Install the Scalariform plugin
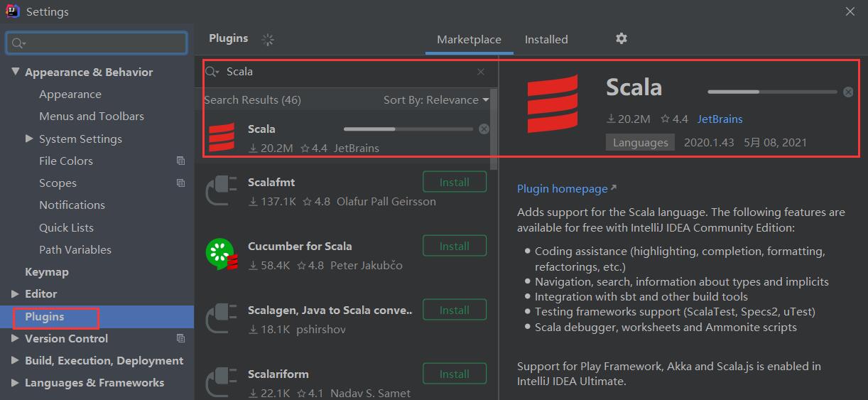Image resolution: width=868 pixels, height=400 pixels. pyautogui.click(x=455, y=374)
